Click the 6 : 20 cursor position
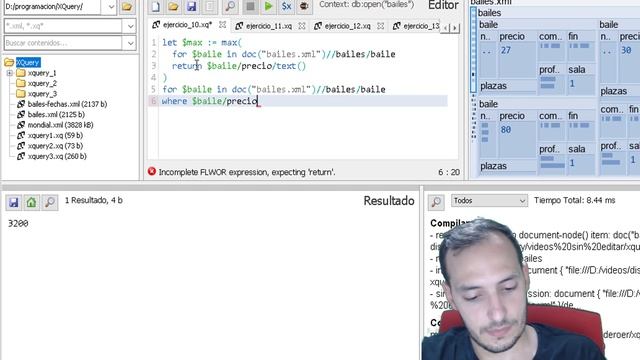 coord(449,173)
